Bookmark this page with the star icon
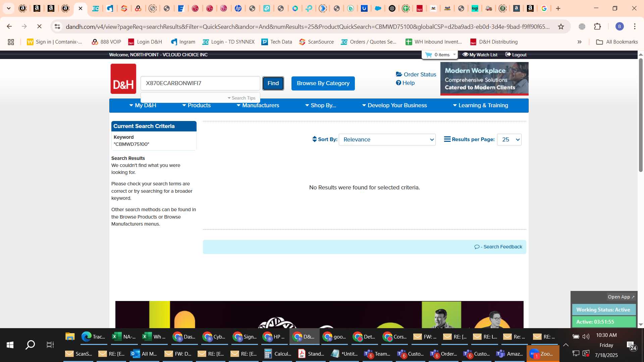This screenshot has width=644, height=362. click(x=561, y=26)
